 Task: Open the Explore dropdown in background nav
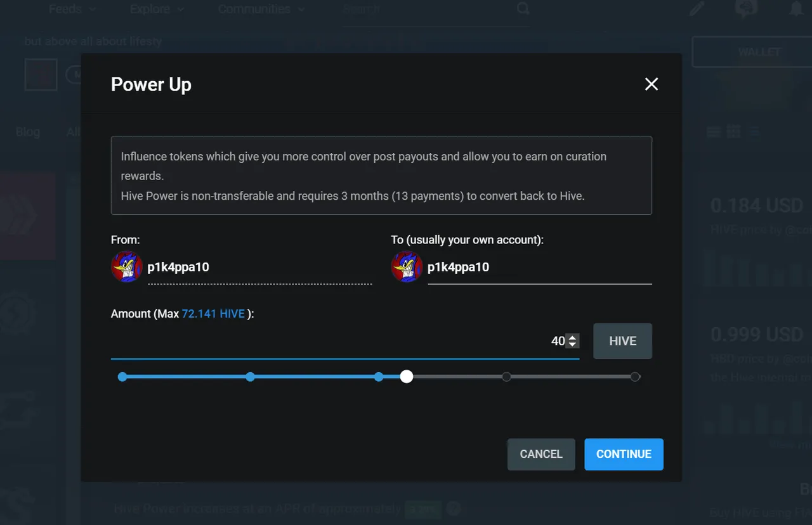pos(157,9)
